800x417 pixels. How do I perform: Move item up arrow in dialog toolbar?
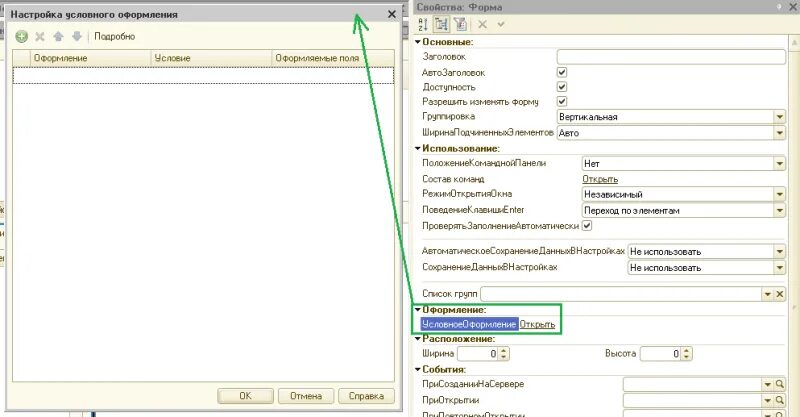[58, 36]
